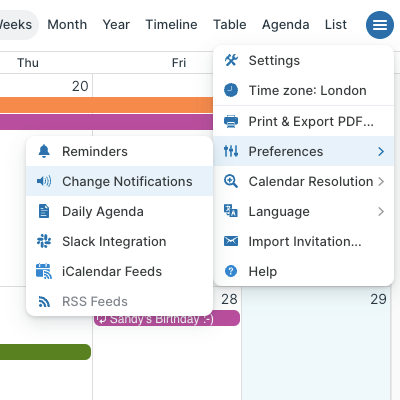Choose Import Invitation... menu entry
Screen dimensions: 400x400
click(304, 241)
